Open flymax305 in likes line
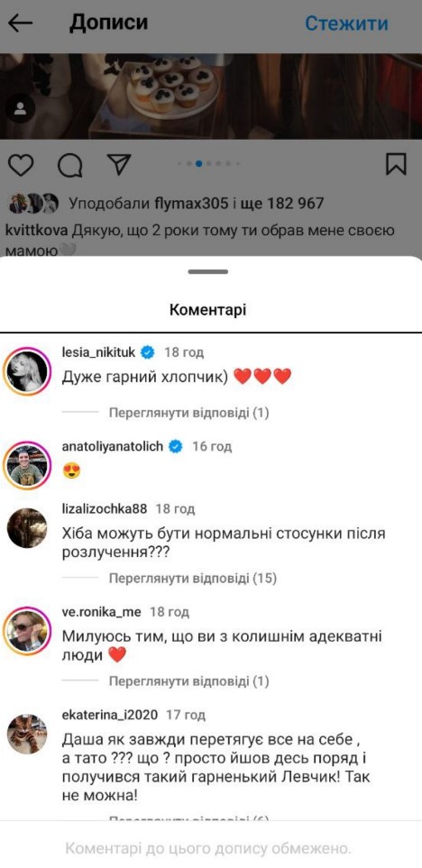422x868 pixels. coord(192,204)
